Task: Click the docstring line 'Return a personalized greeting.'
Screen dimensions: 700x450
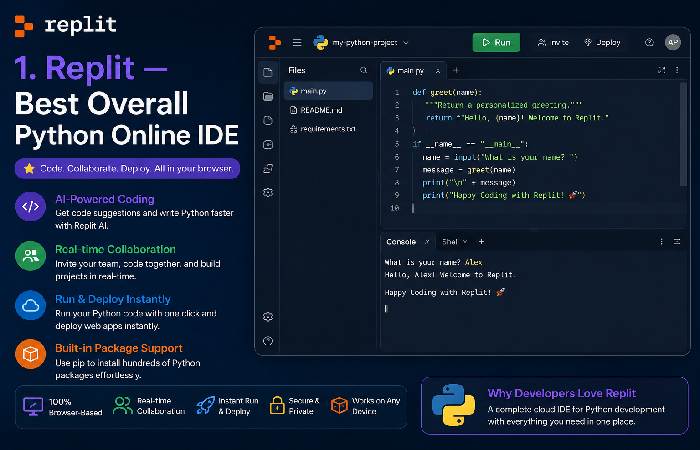Action: (503, 105)
